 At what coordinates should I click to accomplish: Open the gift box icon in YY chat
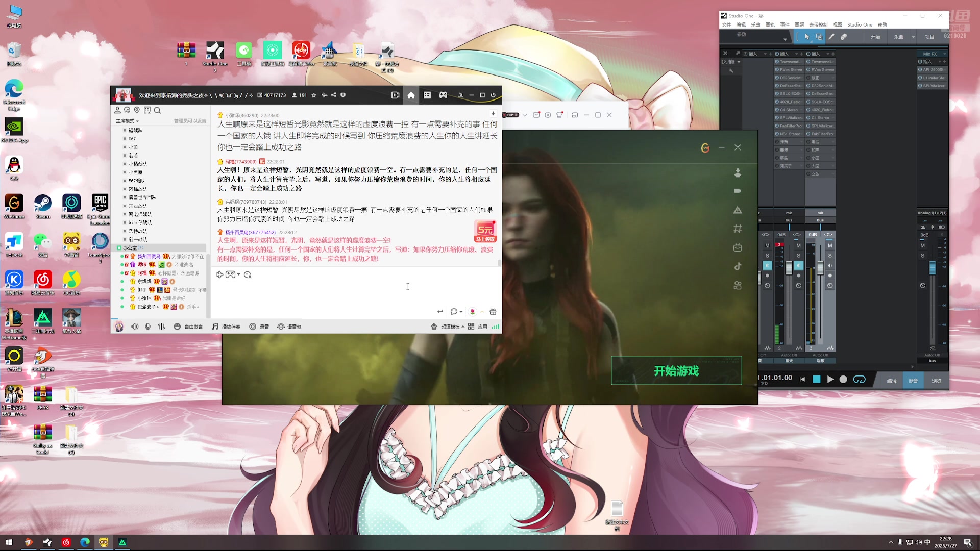pyautogui.click(x=493, y=312)
